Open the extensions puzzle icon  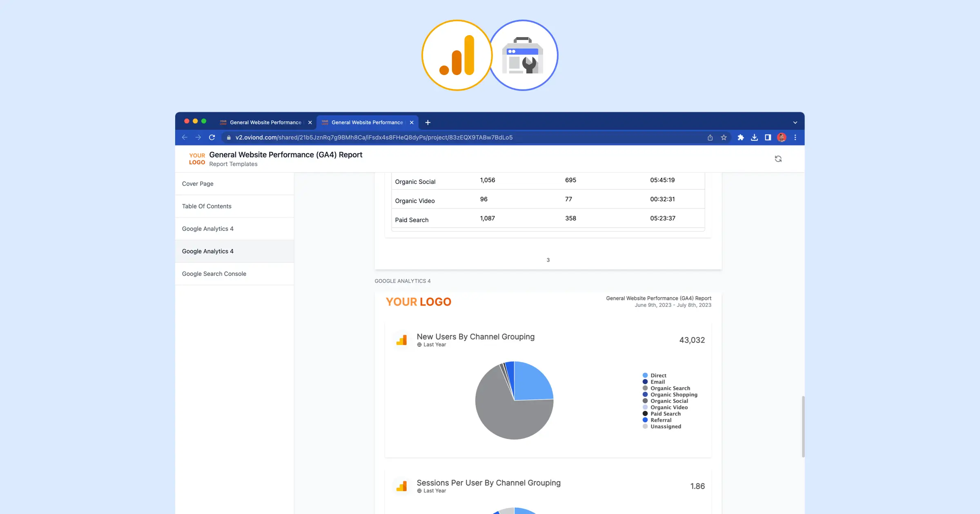pos(741,137)
